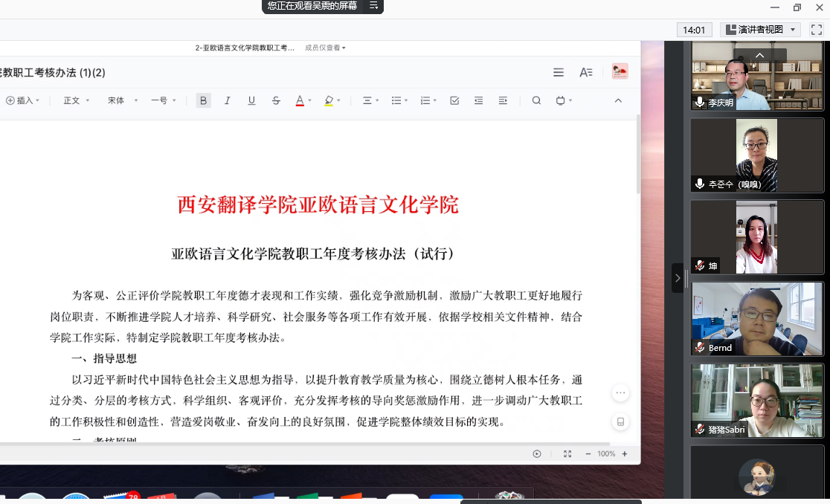Decrease paragraph indent
The image size is (830, 504).
pos(478,100)
